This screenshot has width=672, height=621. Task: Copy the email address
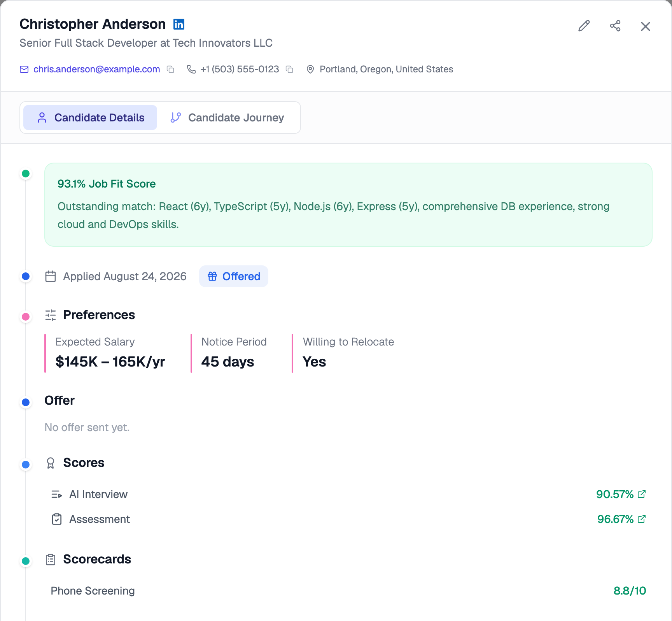pyautogui.click(x=170, y=69)
